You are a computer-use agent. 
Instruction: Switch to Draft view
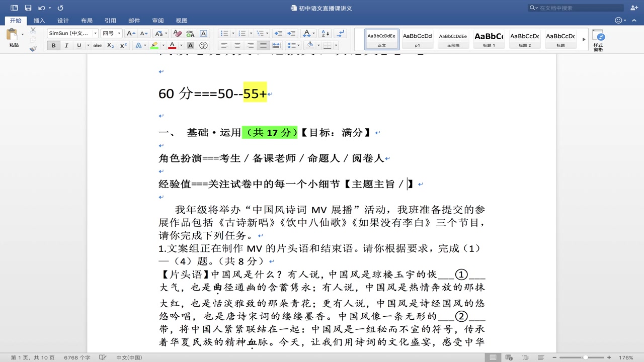(540, 357)
